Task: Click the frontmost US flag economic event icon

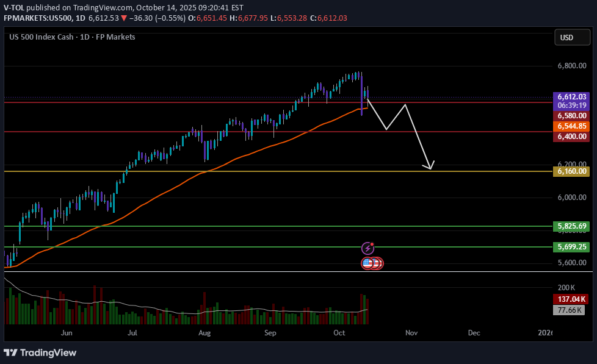Action: tap(367, 263)
